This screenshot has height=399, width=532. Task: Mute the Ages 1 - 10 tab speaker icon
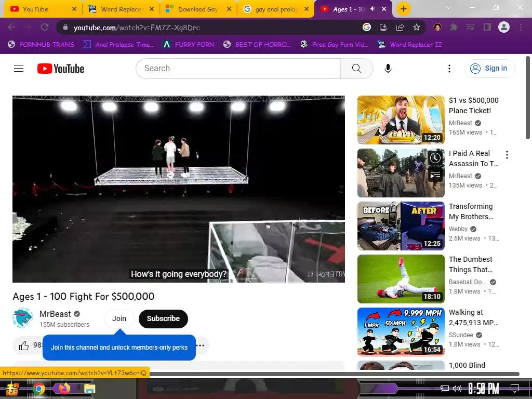[373, 9]
